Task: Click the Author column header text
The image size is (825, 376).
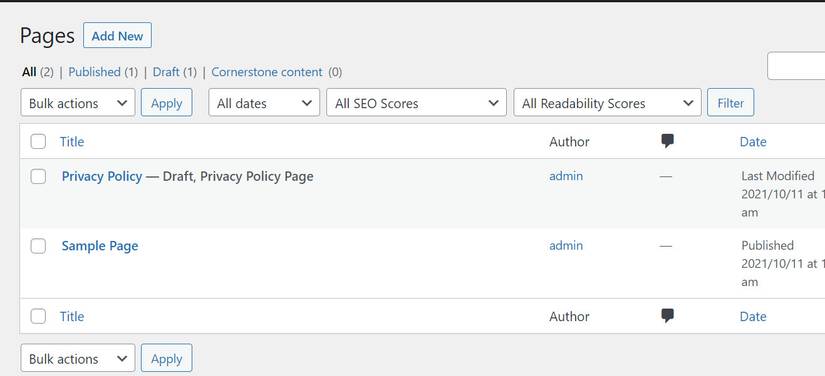Action: point(569,141)
